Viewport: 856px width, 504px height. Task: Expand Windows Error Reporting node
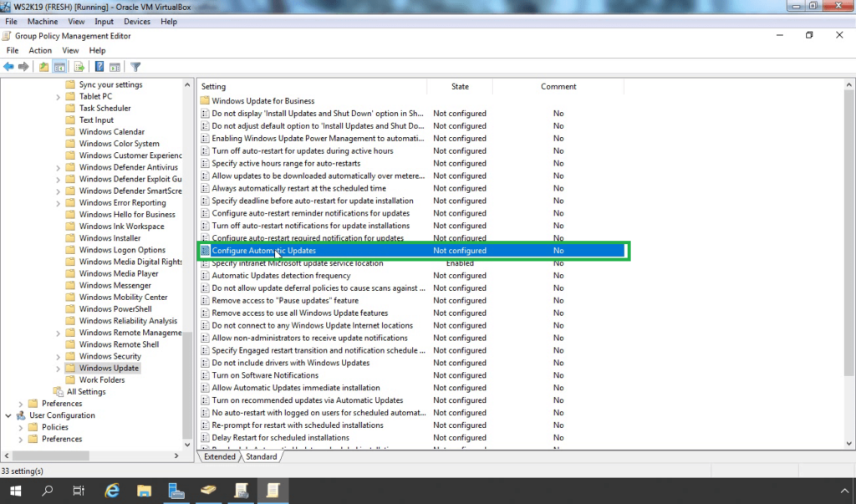tap(58, 203)
